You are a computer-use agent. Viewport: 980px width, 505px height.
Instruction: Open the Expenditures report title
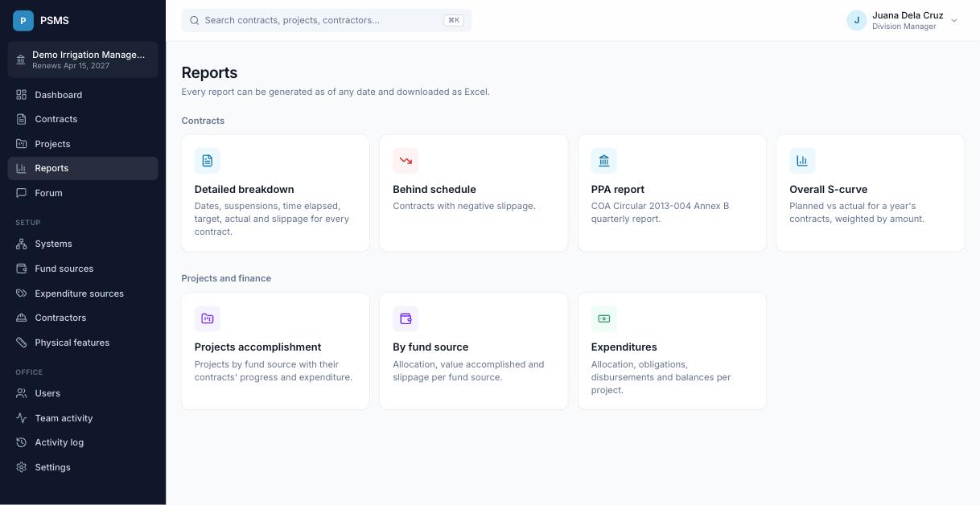(624, 347)
